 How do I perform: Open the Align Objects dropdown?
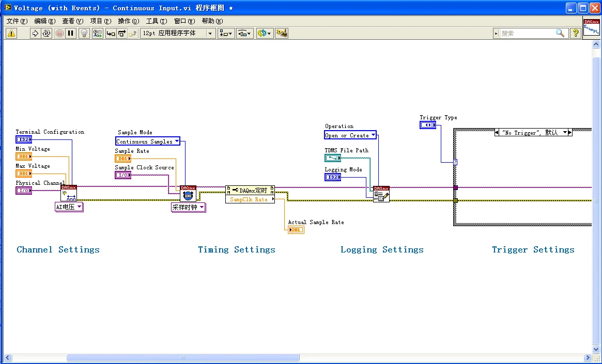226,34
